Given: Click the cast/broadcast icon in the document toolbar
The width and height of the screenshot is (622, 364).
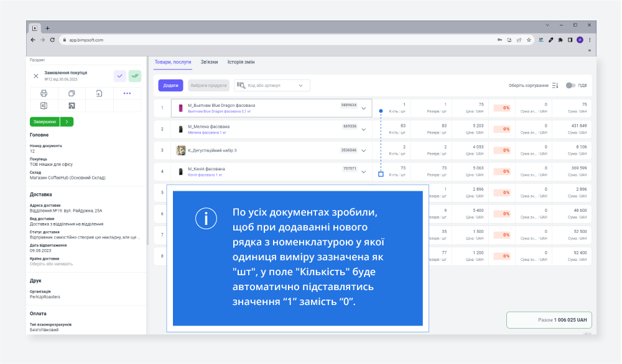Looking at the screenshot, I should (72, 106).
